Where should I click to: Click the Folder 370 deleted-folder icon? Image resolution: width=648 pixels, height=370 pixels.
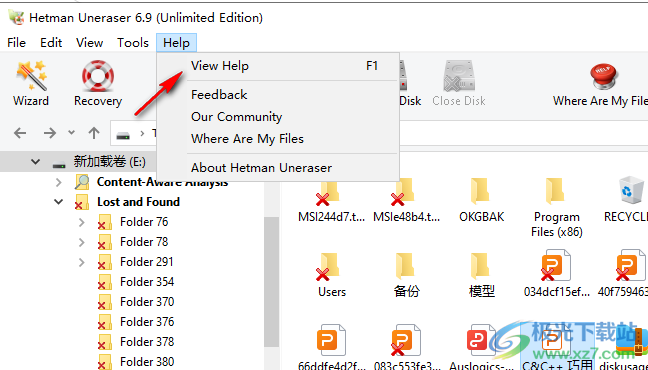(x=105, y=302)
